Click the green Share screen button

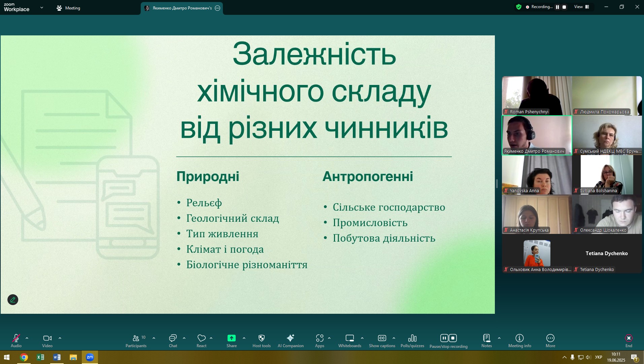click(x=232, y=340)
